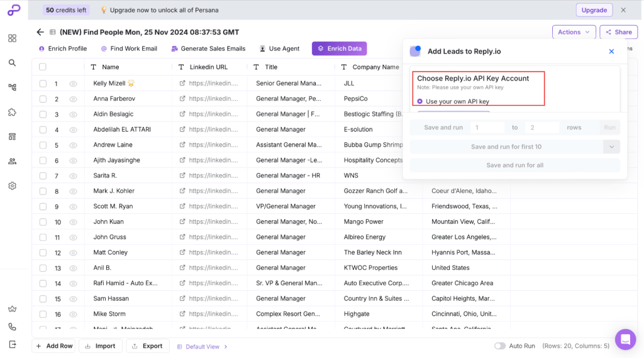This screenshot has width=644, height=358.
Task: Click Save and run for first 10
Action: click(x=506, y=147)
